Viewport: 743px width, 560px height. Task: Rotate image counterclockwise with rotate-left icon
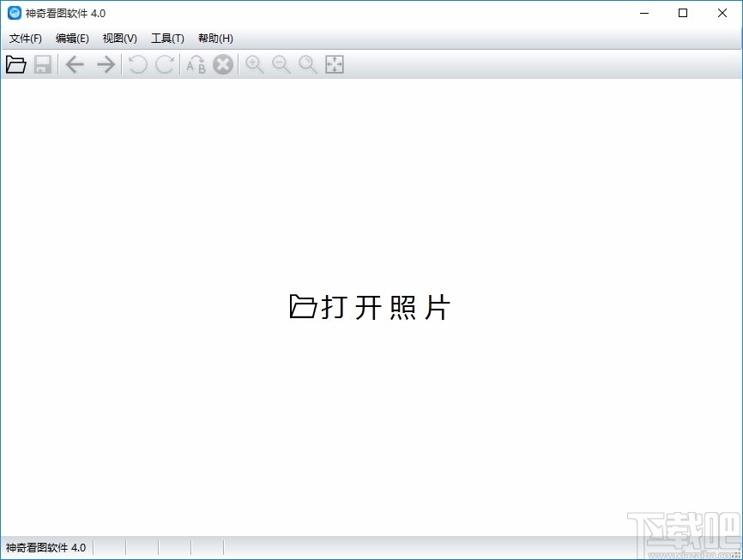coord(137,64)
